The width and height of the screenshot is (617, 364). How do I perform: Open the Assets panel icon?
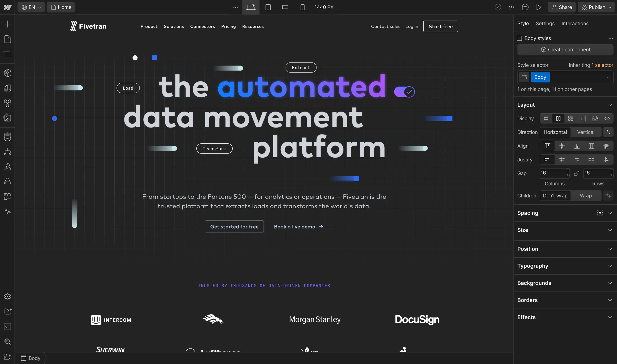[x=8, y=118]
